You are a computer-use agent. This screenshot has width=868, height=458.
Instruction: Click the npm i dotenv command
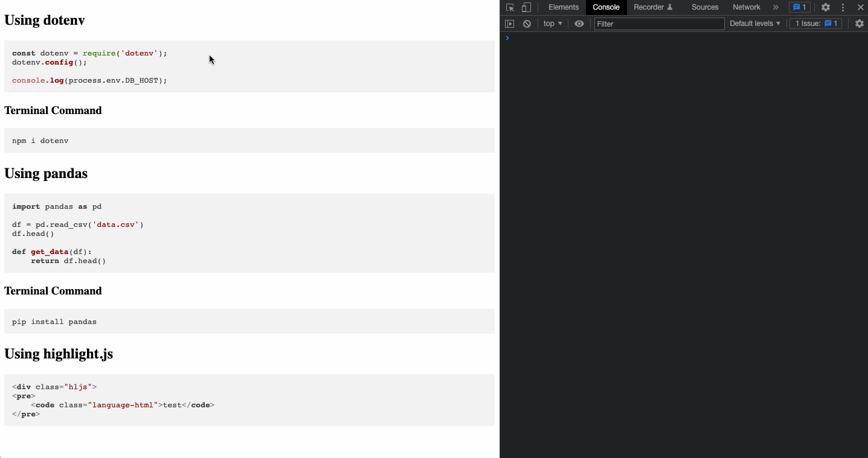[x=40, y=141]
